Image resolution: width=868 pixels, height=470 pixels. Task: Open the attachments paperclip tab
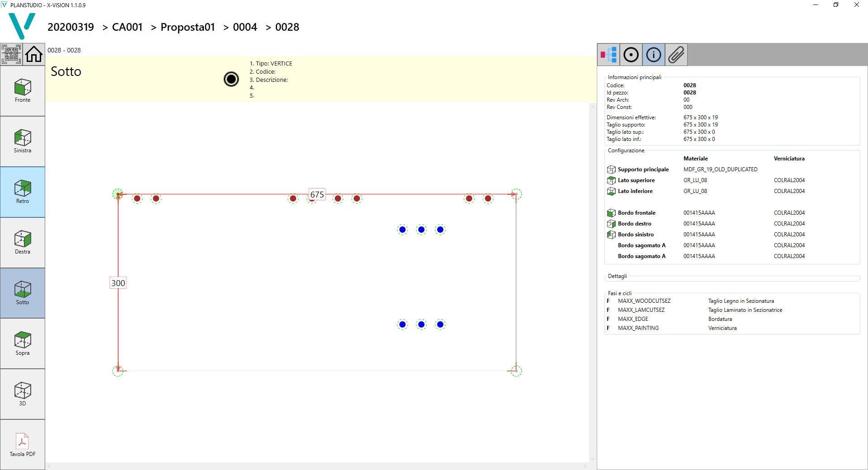pyautogui.click(x=676, y=55)
